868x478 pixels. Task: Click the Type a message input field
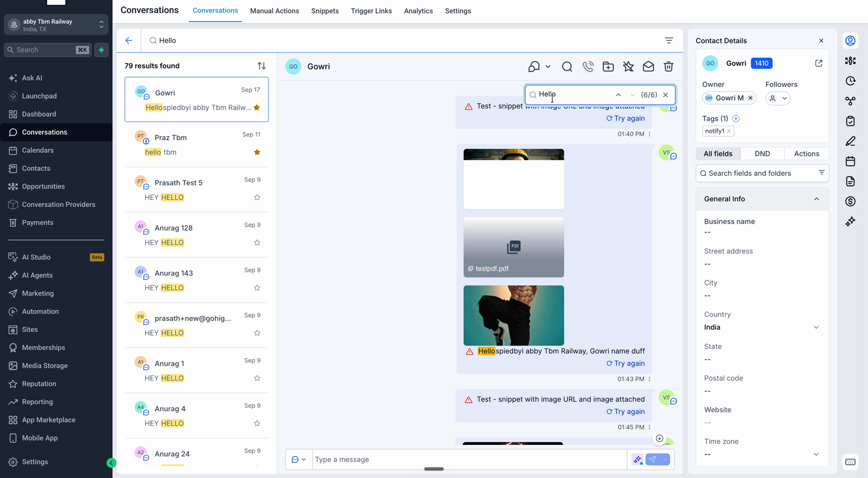click(x=470, y=460)
